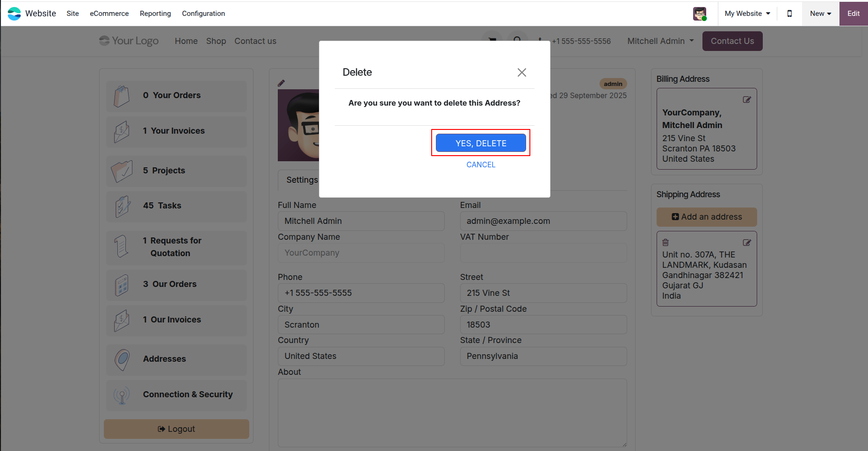Open Your Orders bag icon
This screenshot has height=451, width=868.
click(x=122, y=96)
